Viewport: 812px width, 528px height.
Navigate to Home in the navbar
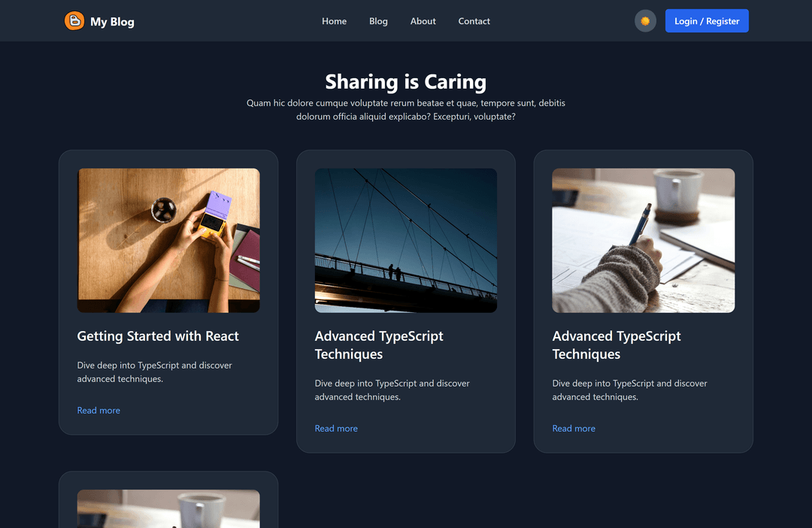[334, 21]
